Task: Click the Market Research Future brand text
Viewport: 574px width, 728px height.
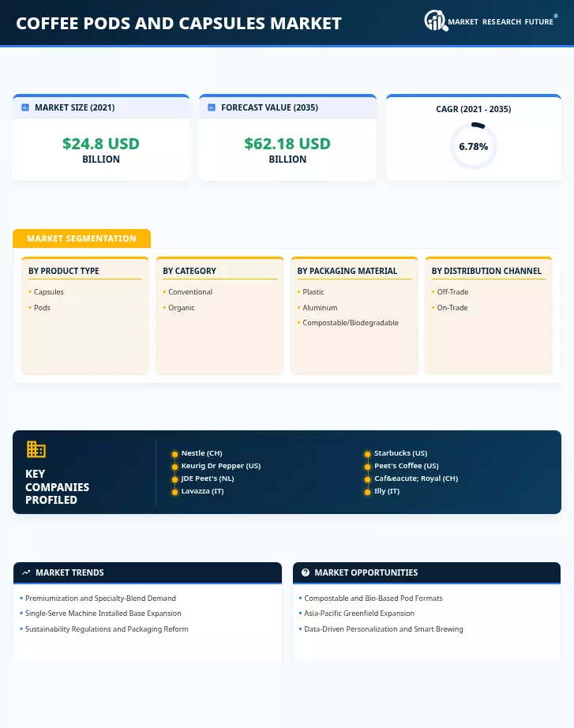Action: click(x=501, y=22)
